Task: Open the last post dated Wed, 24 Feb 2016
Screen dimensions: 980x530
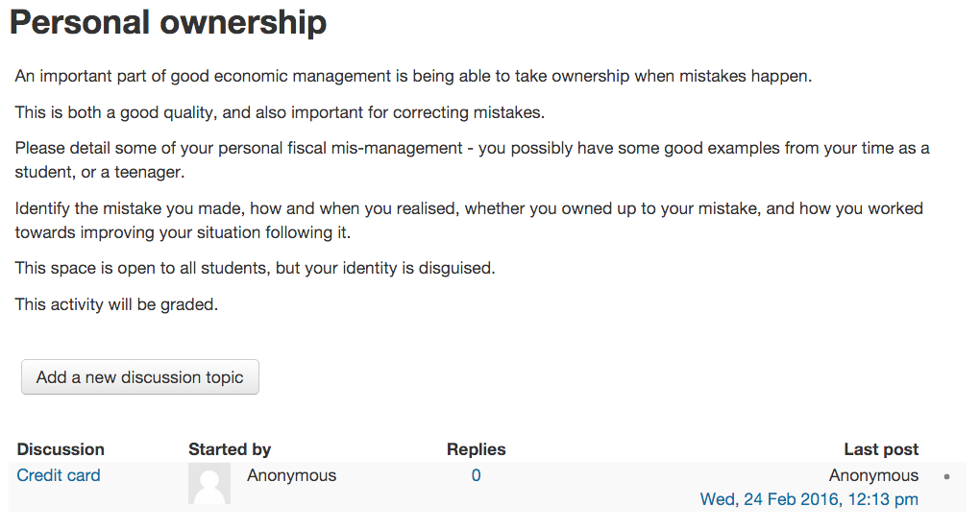Action: 809,499
